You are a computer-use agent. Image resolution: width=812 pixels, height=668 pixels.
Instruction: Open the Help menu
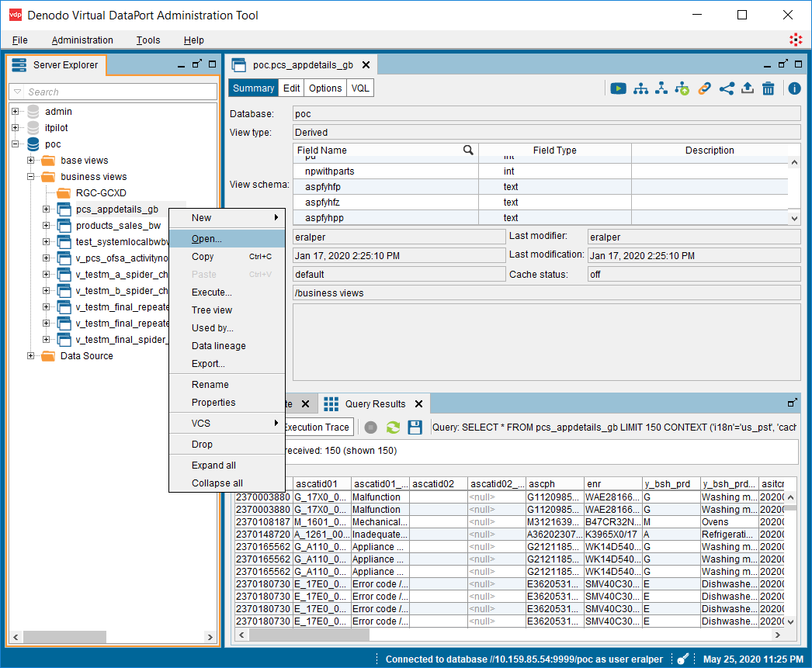point(193,40)
